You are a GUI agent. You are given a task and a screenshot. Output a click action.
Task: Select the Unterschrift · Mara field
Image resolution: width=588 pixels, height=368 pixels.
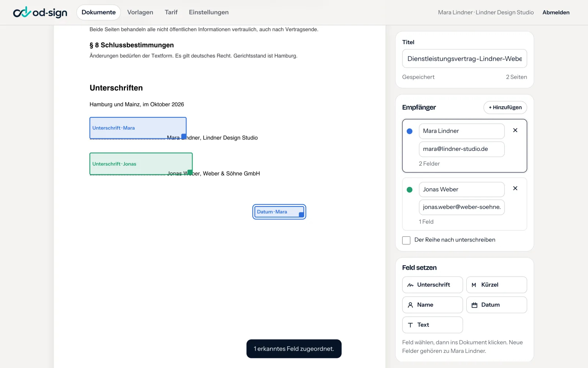click(x=138, y=128)
